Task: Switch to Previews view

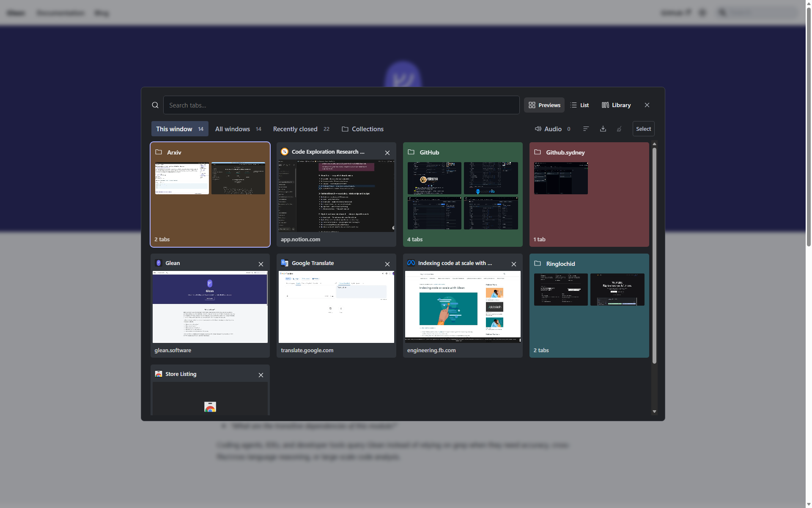Action: (x=544, y=105)
